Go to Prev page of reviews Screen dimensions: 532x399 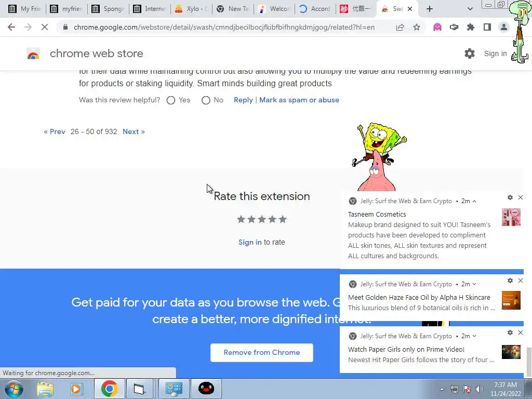[54, 131]
